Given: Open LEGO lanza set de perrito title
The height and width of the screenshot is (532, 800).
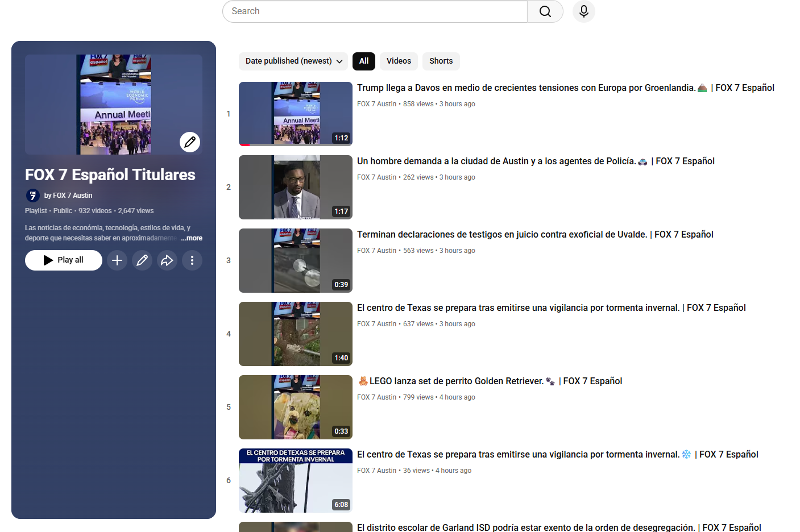Looking at the screenshot, I should click(x=490, y=381).
